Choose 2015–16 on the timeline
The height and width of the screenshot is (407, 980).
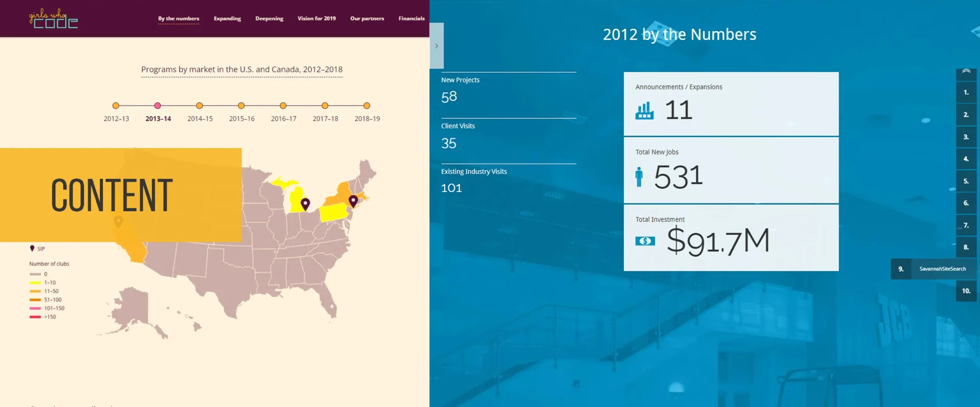241,106
